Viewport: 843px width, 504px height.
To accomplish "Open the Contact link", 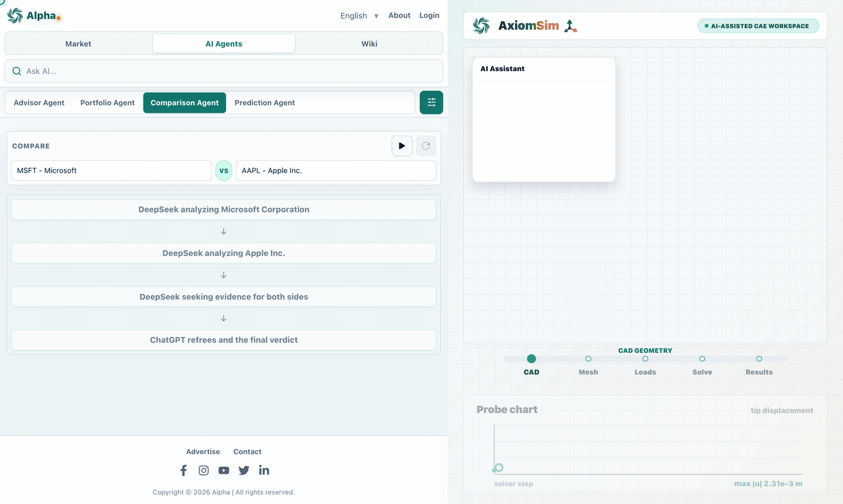I will [x=247, y=452].
